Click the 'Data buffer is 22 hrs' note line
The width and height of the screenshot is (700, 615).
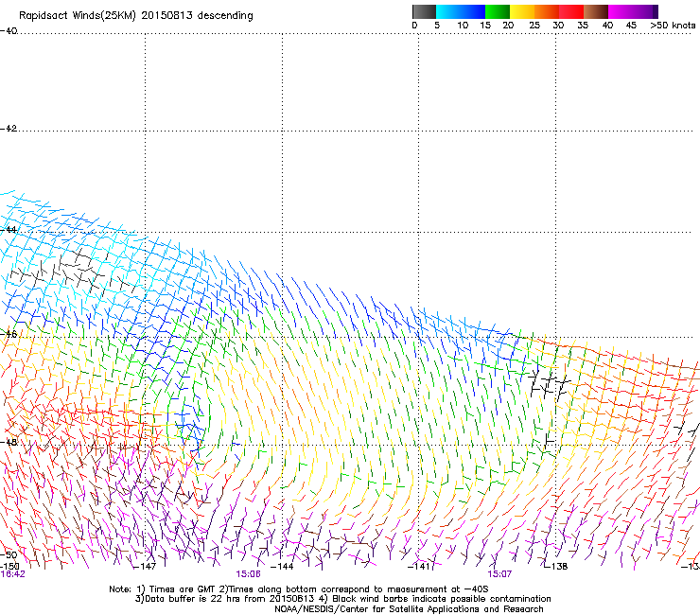(x=342, y=599)
